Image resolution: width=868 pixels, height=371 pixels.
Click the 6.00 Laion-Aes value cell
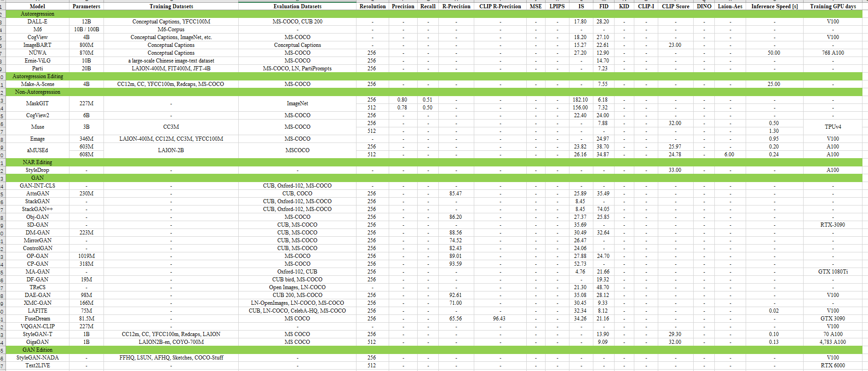click(729, 154)
